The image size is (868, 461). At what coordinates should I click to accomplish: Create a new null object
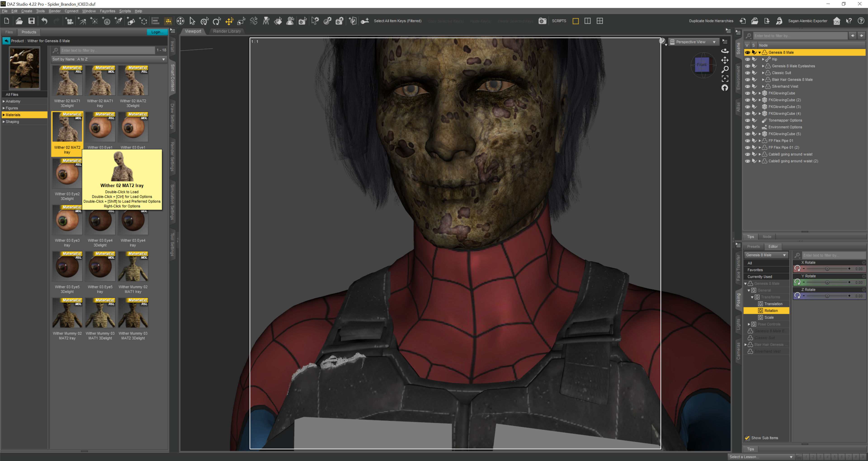[143, 21]
